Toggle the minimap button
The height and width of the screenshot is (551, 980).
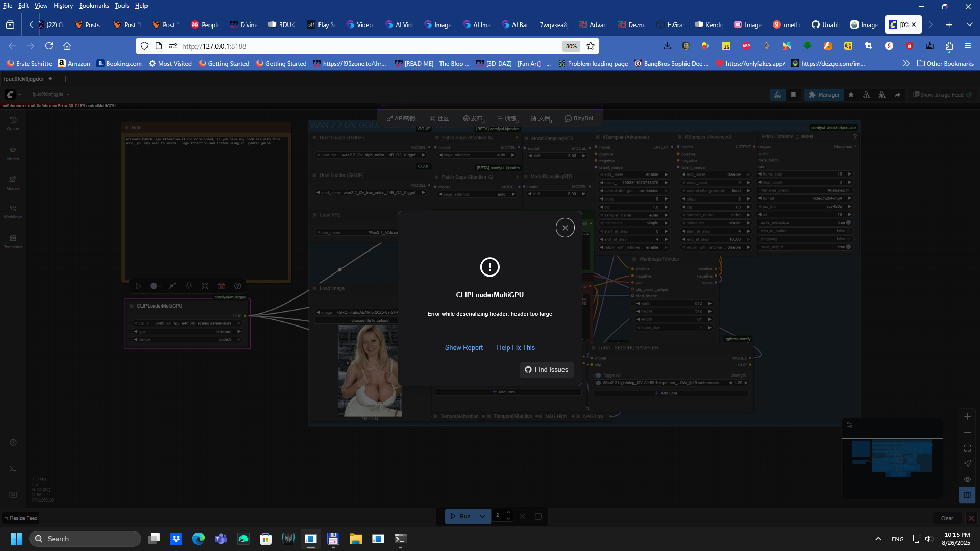[x=967, y=495]
